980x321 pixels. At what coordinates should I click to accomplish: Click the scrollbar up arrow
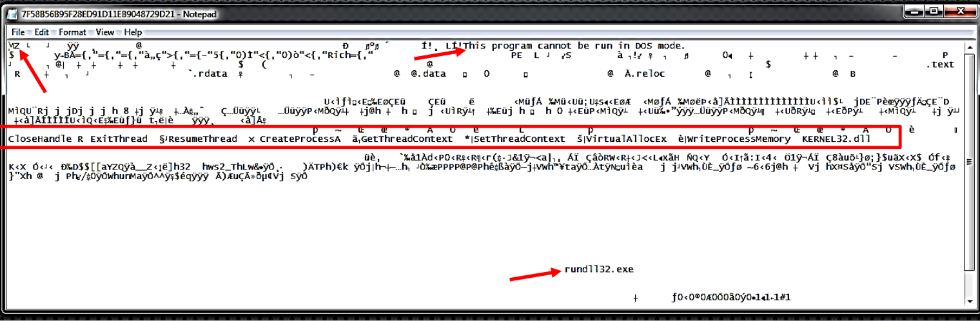[969, 46]
